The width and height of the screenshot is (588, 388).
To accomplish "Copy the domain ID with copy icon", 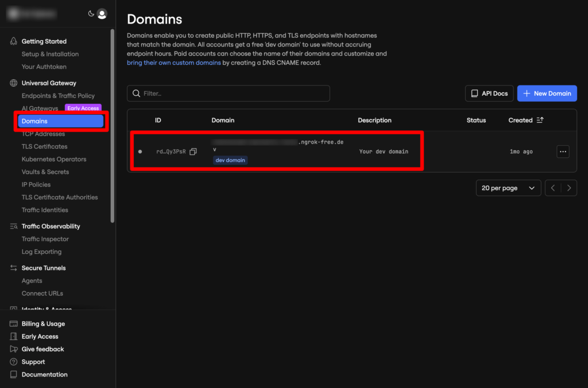I will (x=193, y=152).
